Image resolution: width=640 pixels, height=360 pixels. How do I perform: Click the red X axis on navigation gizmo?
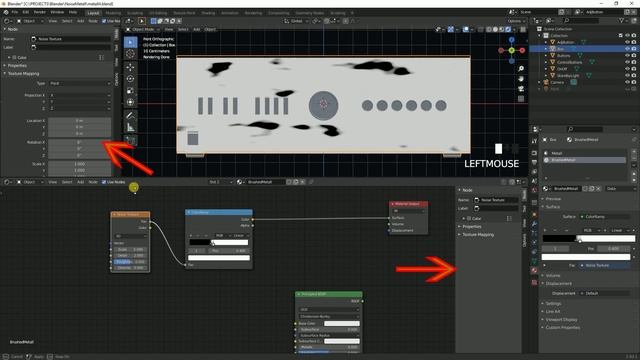coord(522,50)
